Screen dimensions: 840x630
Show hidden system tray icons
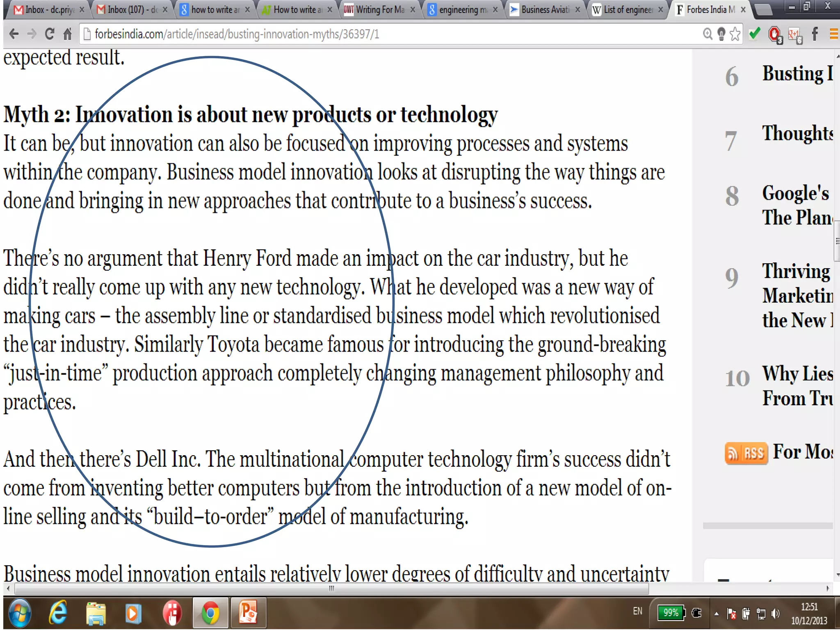click(716, 614)
